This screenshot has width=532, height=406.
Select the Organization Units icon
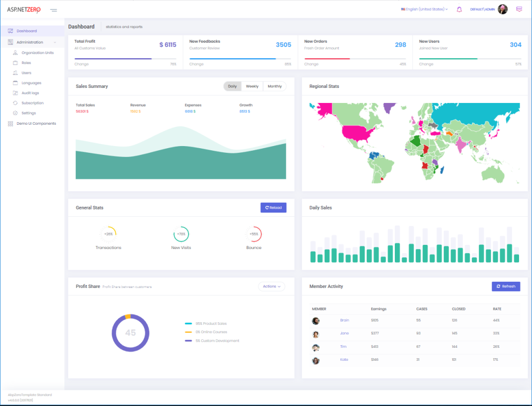[x=15, y=53]
